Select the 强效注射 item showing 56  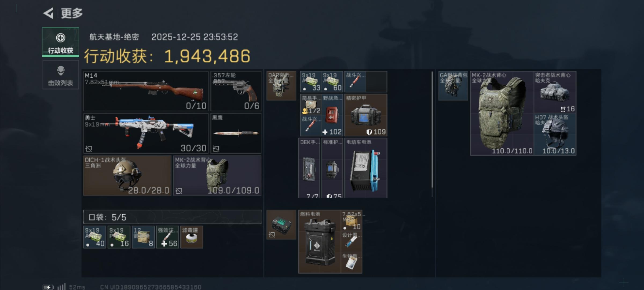pyautogui.click(x=167, y=237)
